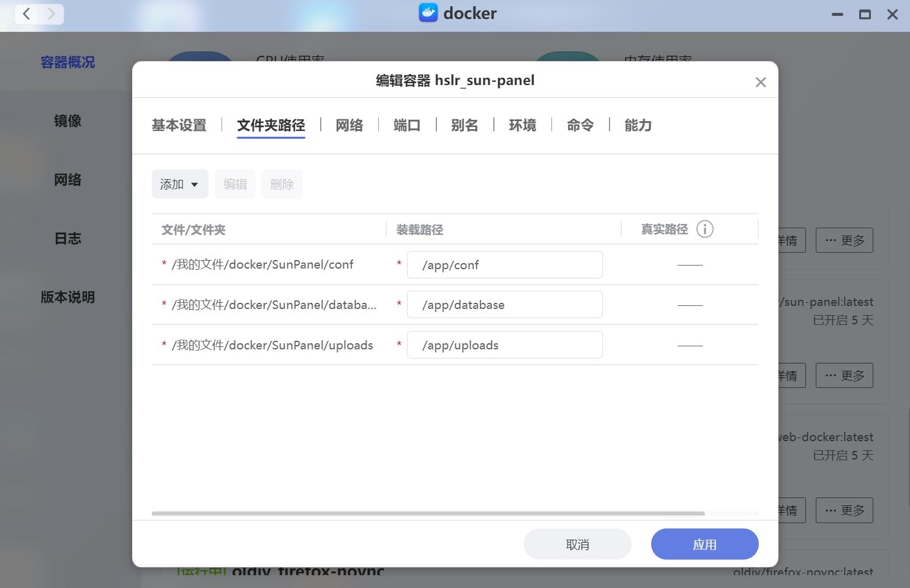Switch to the 网络 tab
Image resolution: width=910 pixels, height=588 pixels.
click(x=349, y=125)
